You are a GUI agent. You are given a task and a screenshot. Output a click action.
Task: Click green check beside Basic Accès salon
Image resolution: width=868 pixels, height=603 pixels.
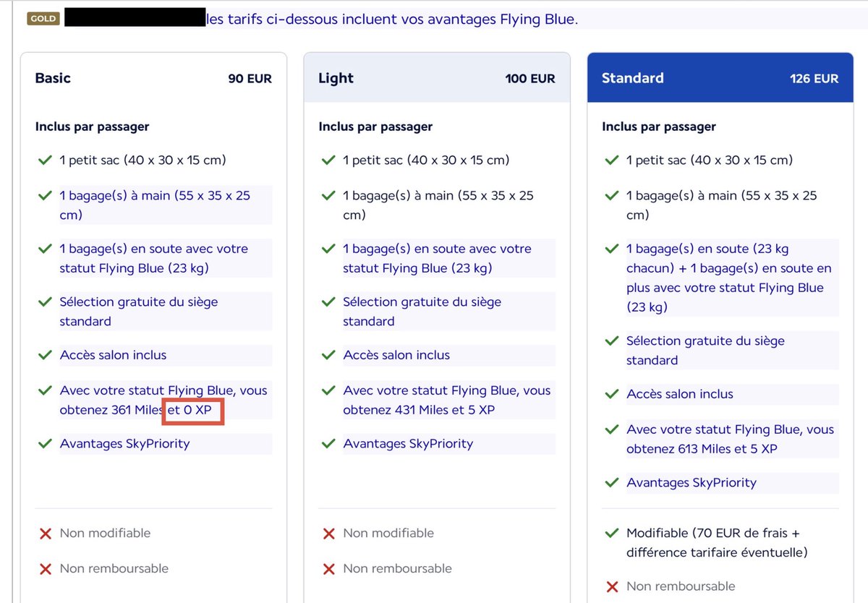point(45,356)
